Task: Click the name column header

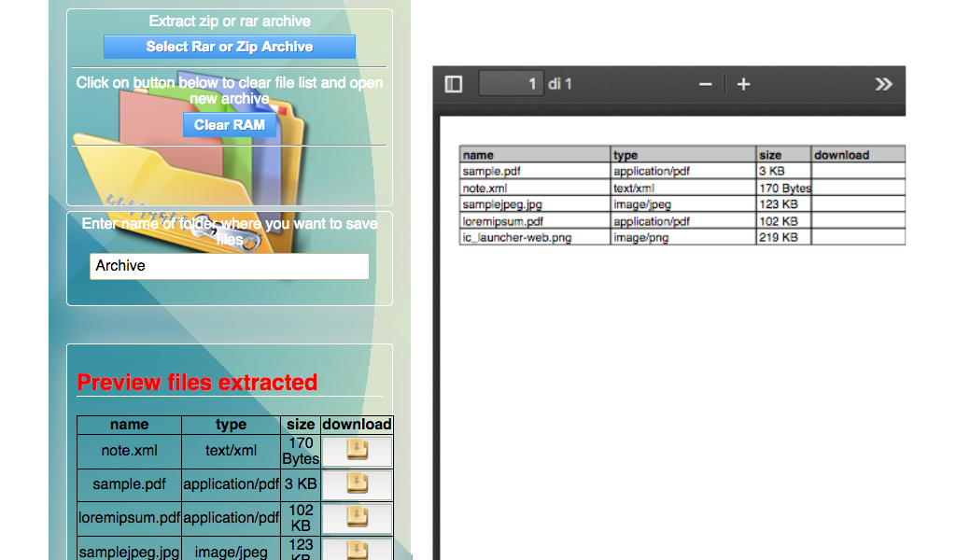Action: click(129, 424)
